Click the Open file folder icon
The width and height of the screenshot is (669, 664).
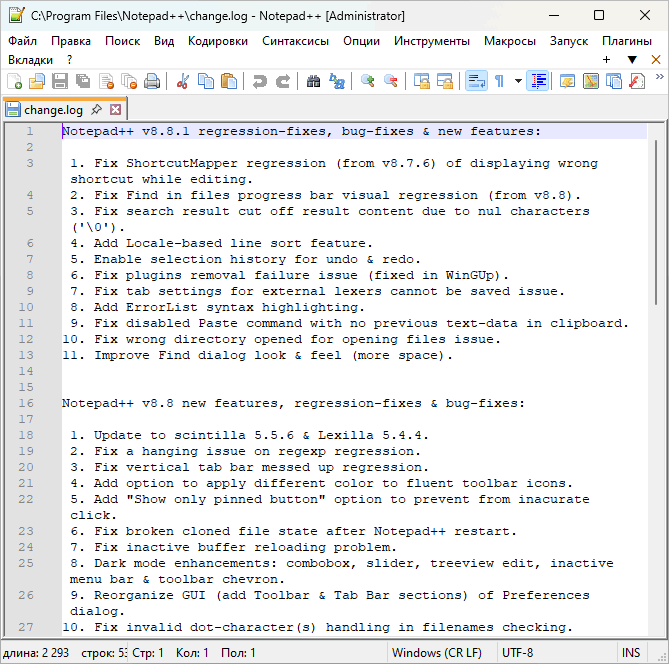coord(37,82)
